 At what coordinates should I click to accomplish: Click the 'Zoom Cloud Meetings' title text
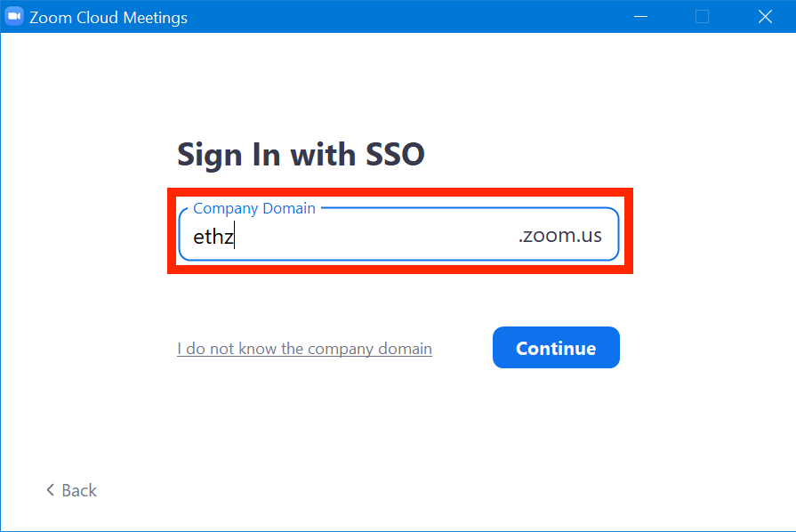pyautogui.click(x=109, y=18)
